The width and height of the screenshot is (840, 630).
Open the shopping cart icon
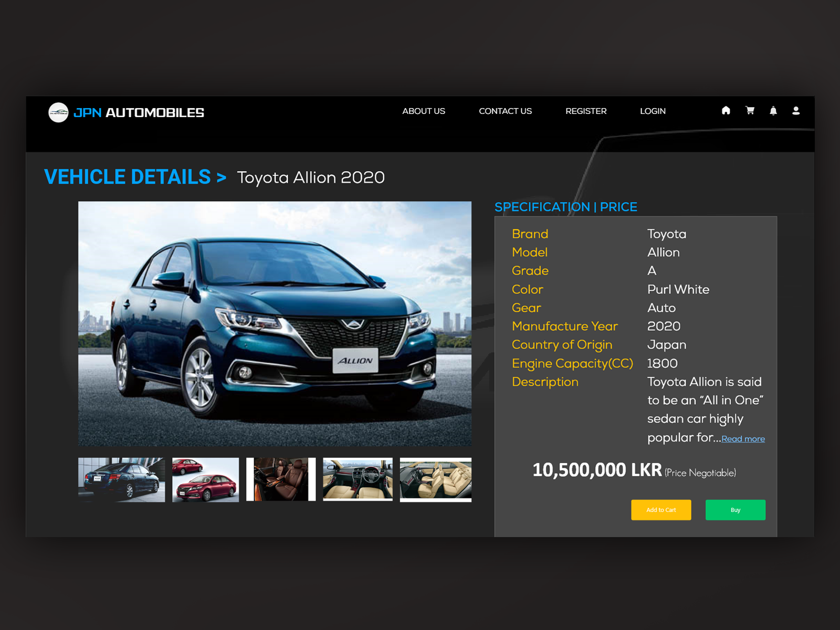pyautogui.click(x=750, y=111)
